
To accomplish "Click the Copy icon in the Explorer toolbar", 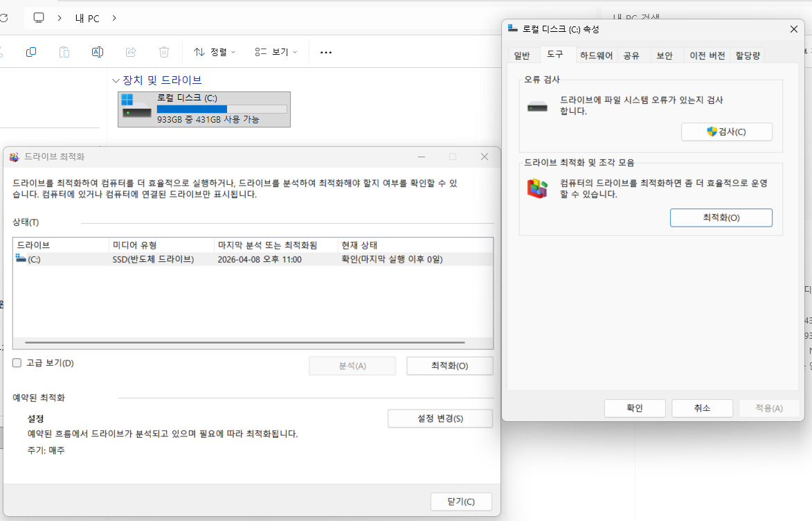I will (x=30, y=51).
